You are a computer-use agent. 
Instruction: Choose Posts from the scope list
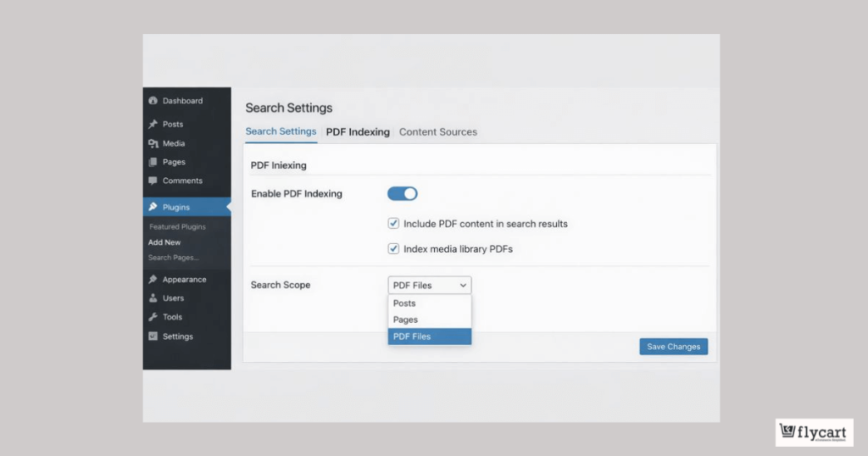(x=430, y=303)
